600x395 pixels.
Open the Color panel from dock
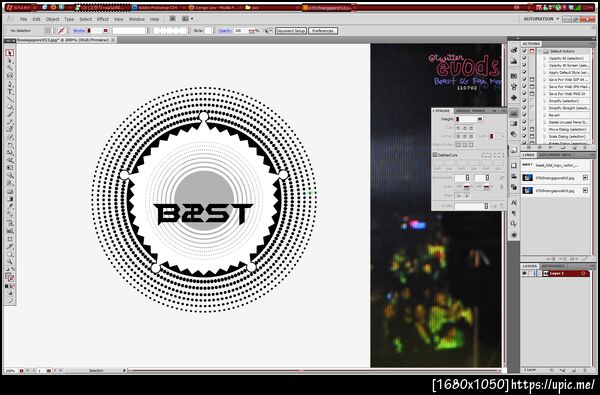coord(514,50)
